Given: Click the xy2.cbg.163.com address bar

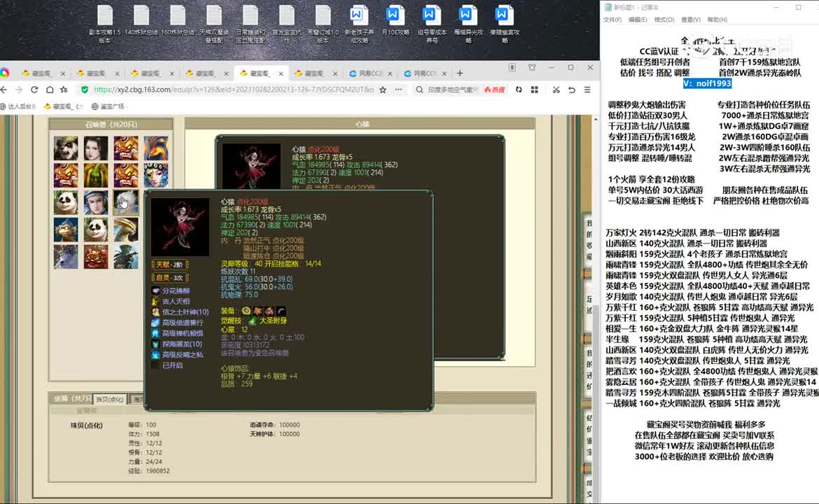Looking at the screenshot, I should pos(234,90).
